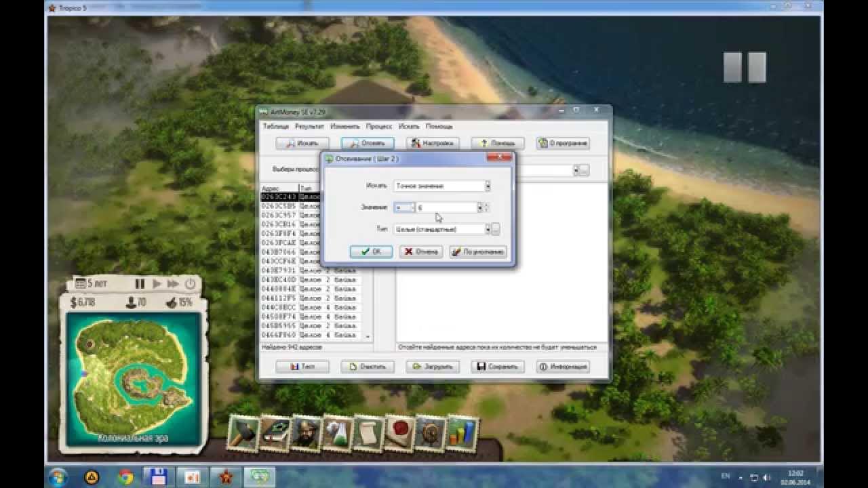Image resolution: width=868 pixels, height=488 pixels.
Task: Click the Тест button
Action: click(302, 367)
